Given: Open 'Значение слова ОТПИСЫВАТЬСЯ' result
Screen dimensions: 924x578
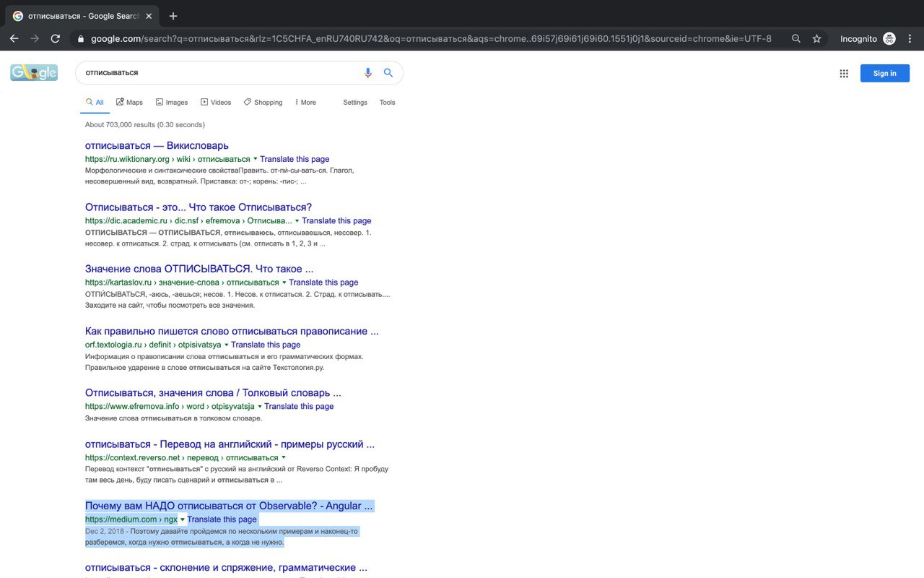Looking at the screenshot, I should coord(199,269).
